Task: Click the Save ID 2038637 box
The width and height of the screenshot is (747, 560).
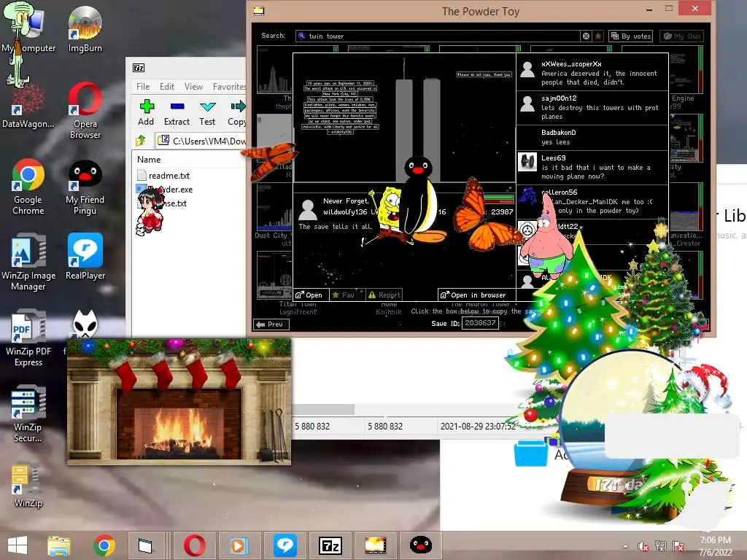Action: [x=480, y=323]
